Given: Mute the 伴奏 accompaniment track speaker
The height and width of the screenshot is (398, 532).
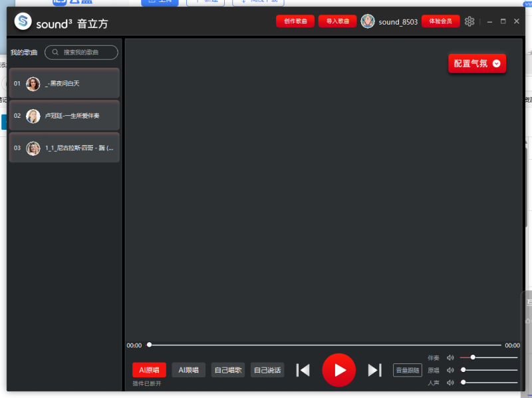Looking at the screenshot, I should (450, 358).
